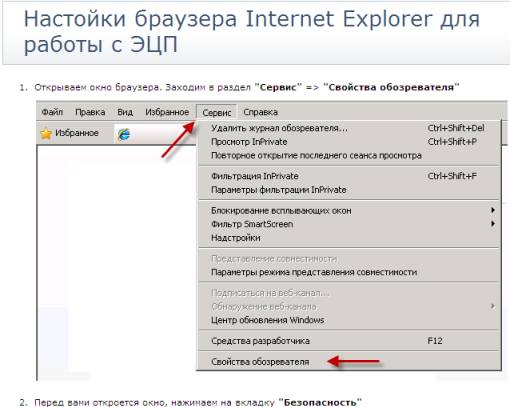Open the Файл menu
510x407 pixels.
point(52,112)
